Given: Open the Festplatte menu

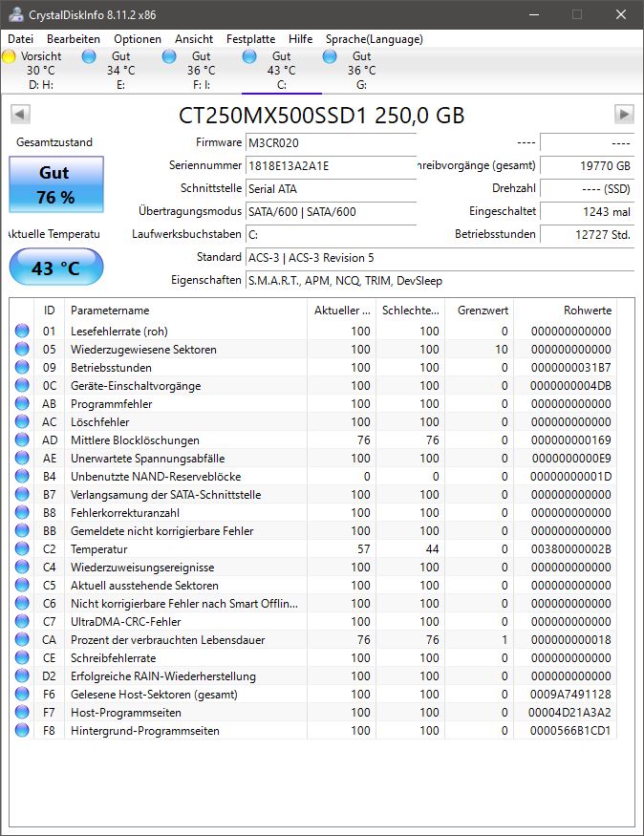Looking at the screenshot, I should [250, 39].
